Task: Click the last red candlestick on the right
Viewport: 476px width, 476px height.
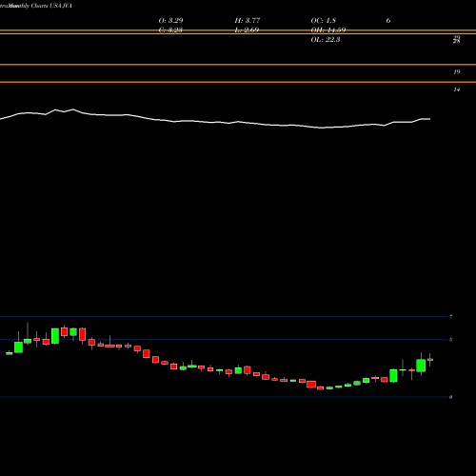Action: pos(430,360)
